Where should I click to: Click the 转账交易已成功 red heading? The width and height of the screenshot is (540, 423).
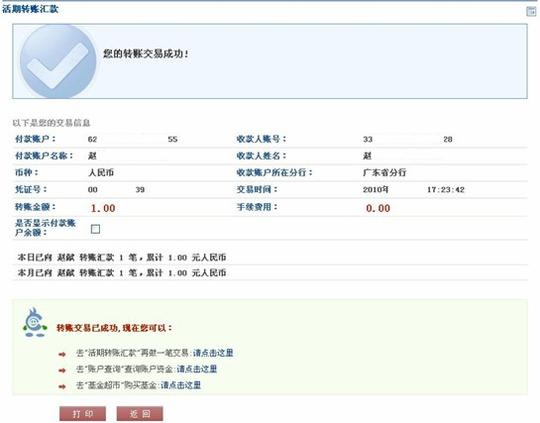click(114, 328)
